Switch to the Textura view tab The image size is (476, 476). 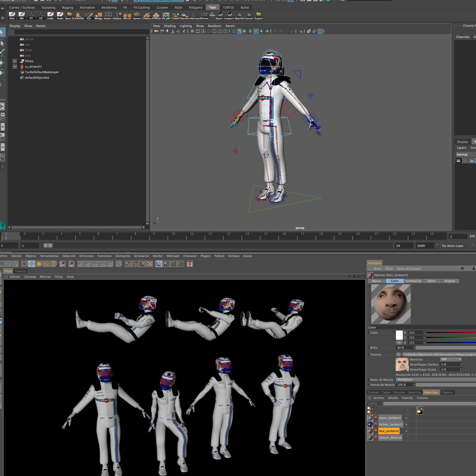(x=20, y=271)
